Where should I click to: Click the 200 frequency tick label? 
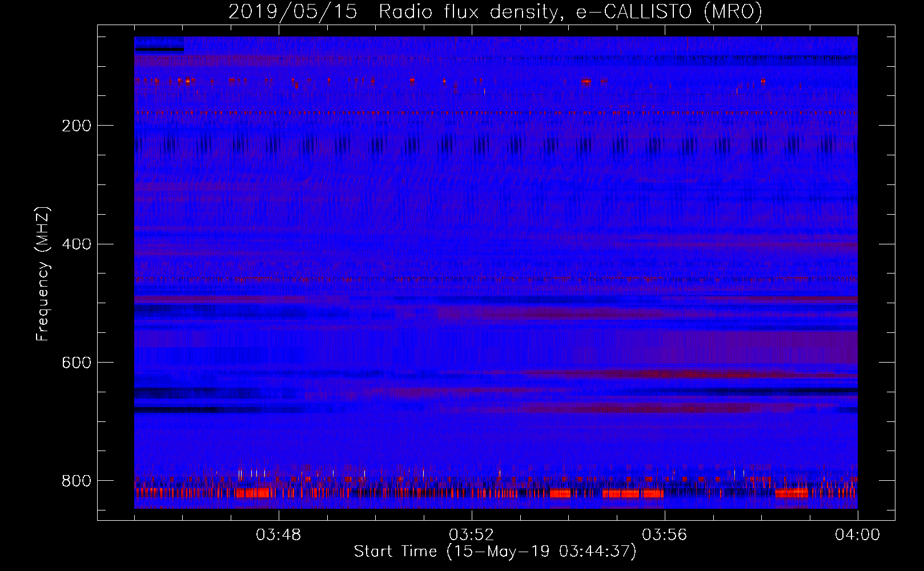pyautogui.click(x=77, y=126)
